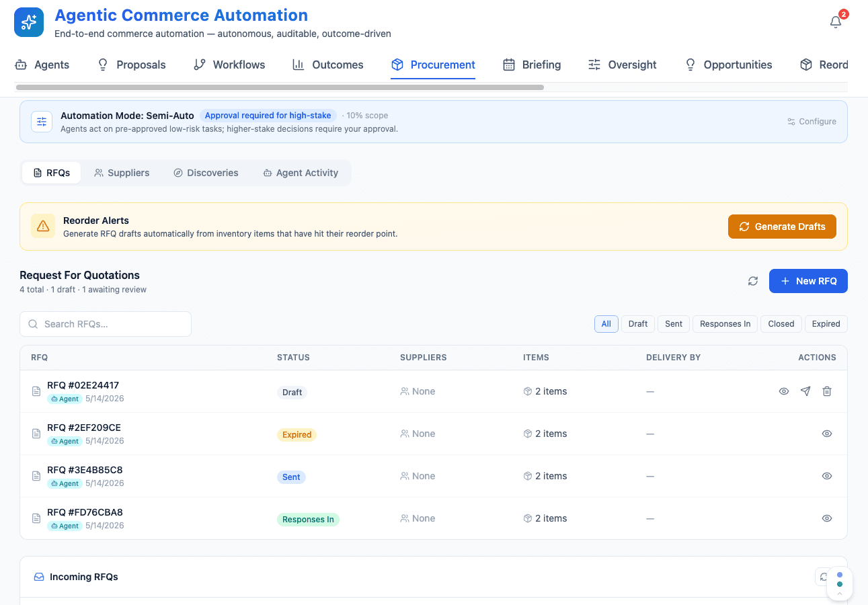Switch to the Suppliers sub-tab
The image size is (868, 605).
[122, 173]
